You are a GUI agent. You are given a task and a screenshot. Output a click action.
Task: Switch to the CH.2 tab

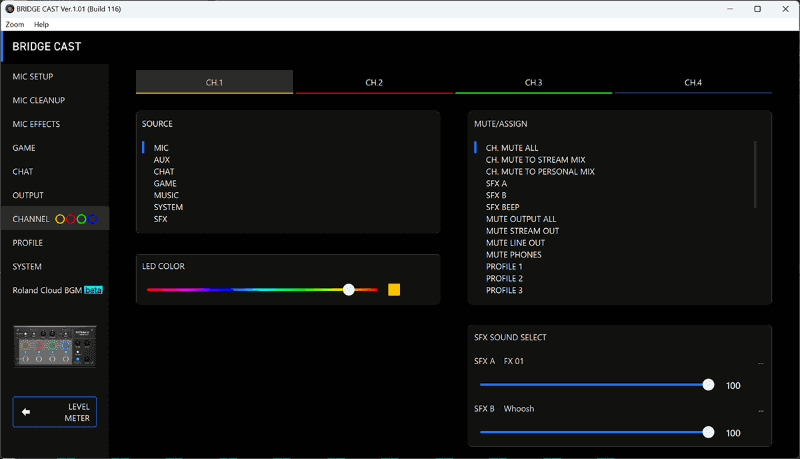coord(374,82)
